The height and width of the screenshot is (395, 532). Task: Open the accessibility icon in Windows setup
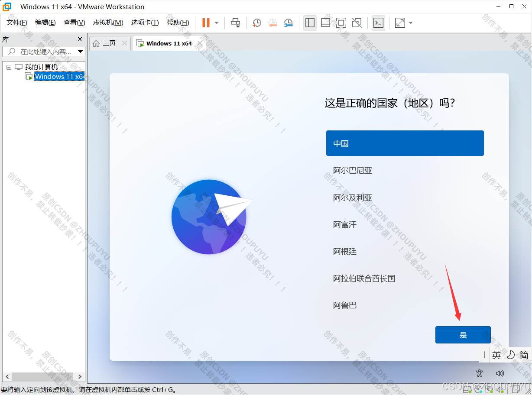pyautogui.click(x=479, y=373)
